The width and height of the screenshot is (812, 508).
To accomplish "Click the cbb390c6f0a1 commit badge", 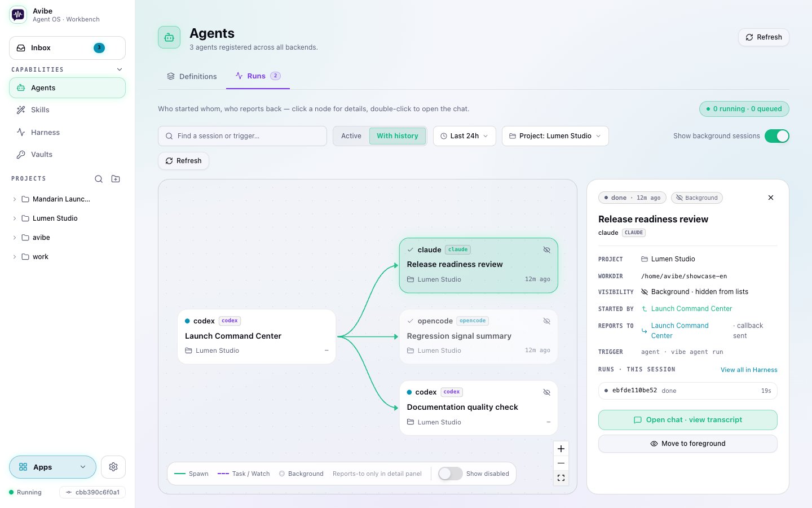I will pos(92,492).
